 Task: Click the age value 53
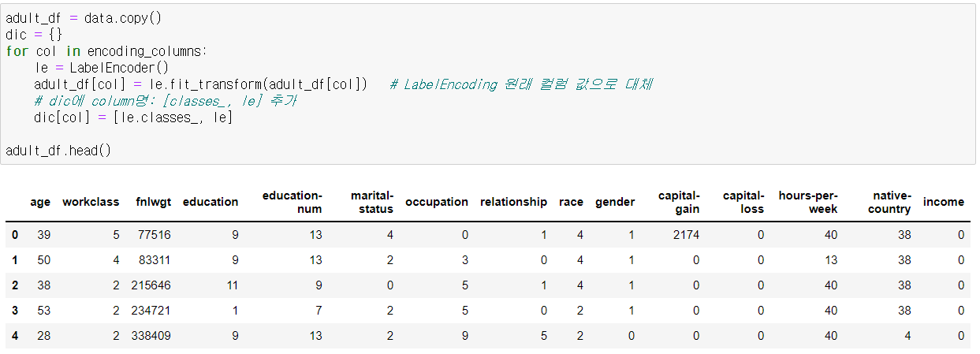click(43, 311)
